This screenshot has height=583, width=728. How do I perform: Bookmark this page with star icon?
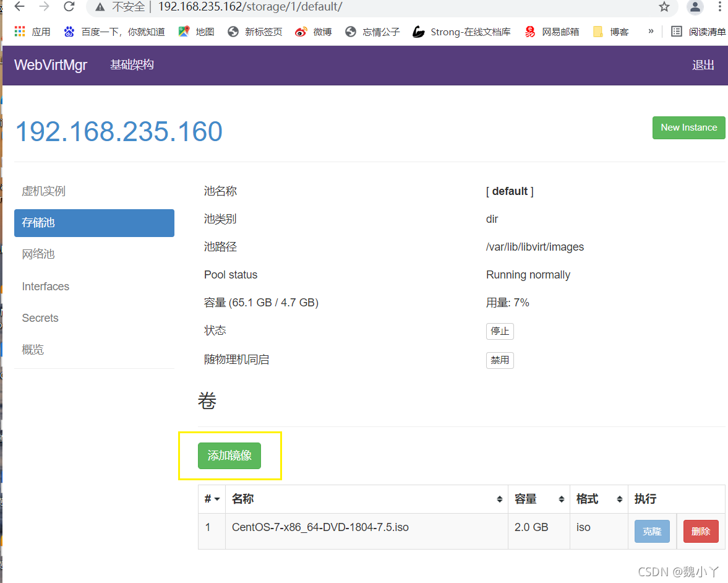(x=664, y=7)
